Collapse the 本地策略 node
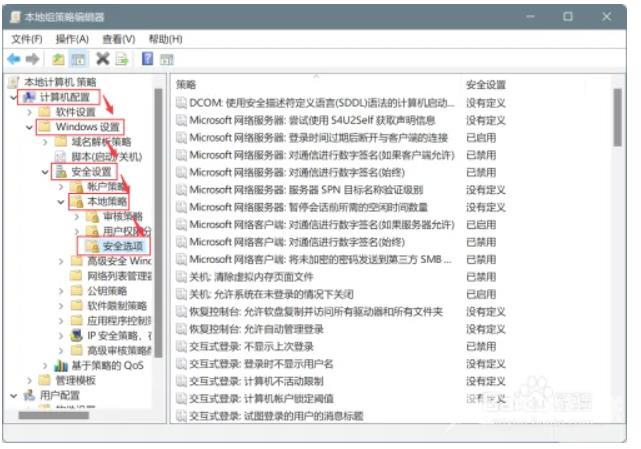The width and height of the screenshot is (641, 449). pos(61,202)
